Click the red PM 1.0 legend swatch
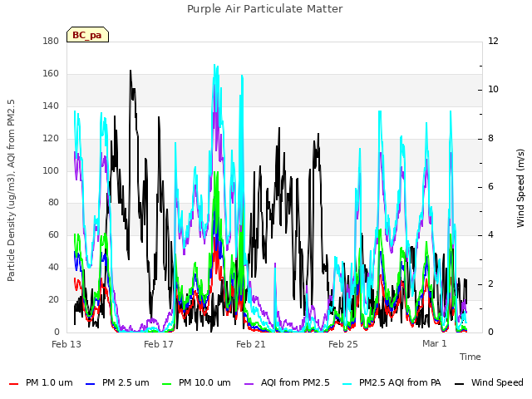 [13, 384]
